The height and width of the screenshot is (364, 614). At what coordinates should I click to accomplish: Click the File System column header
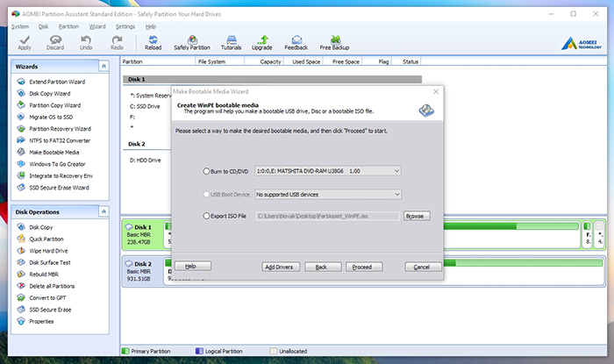tap(219, 62)
